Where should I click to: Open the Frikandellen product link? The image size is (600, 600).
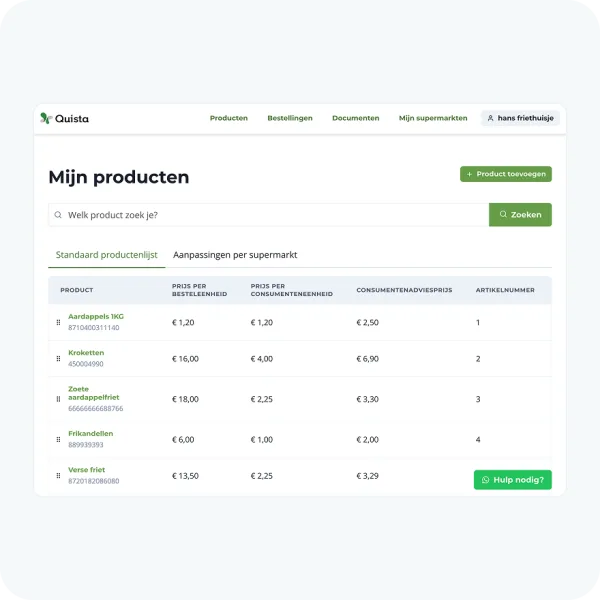click(x=91, y=434)
